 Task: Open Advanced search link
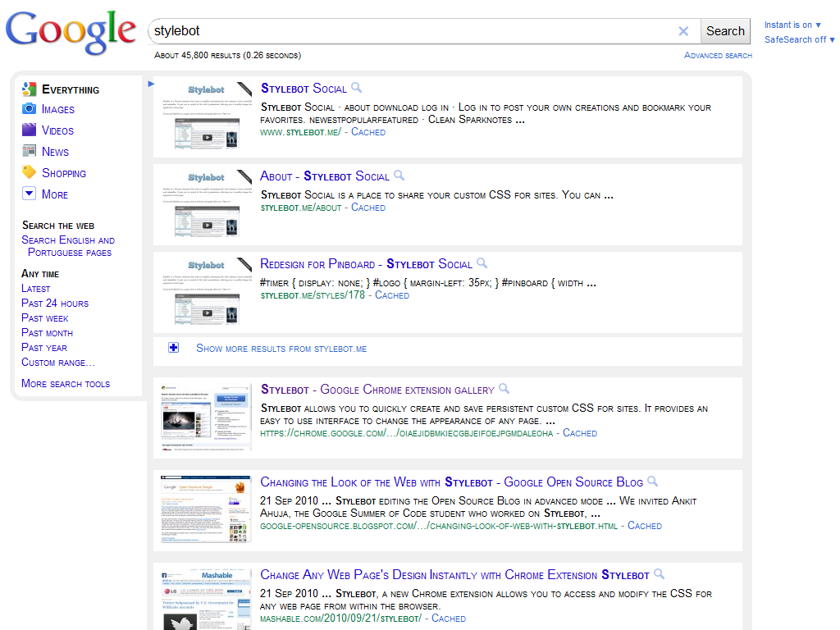(718, 55)
